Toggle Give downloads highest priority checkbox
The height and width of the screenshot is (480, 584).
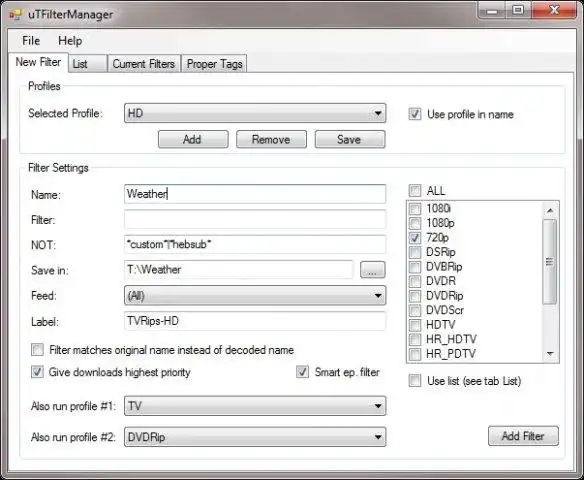point(37,372)
